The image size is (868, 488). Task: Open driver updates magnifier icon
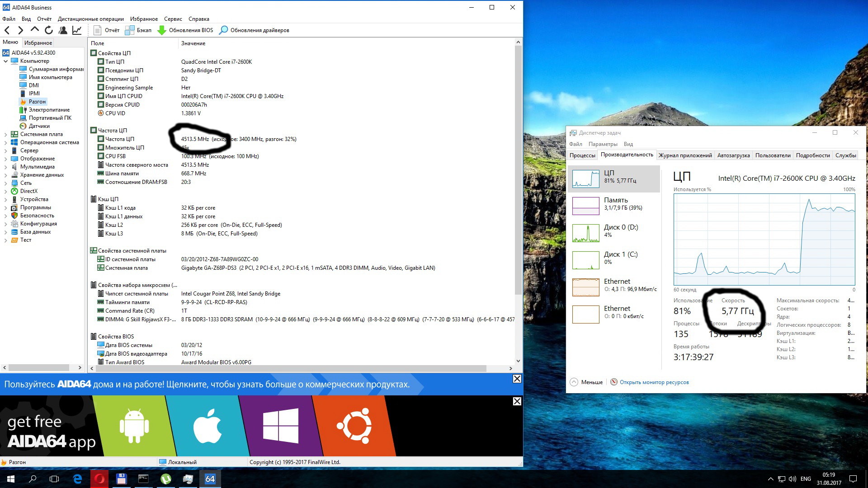(x=223, y=30)
